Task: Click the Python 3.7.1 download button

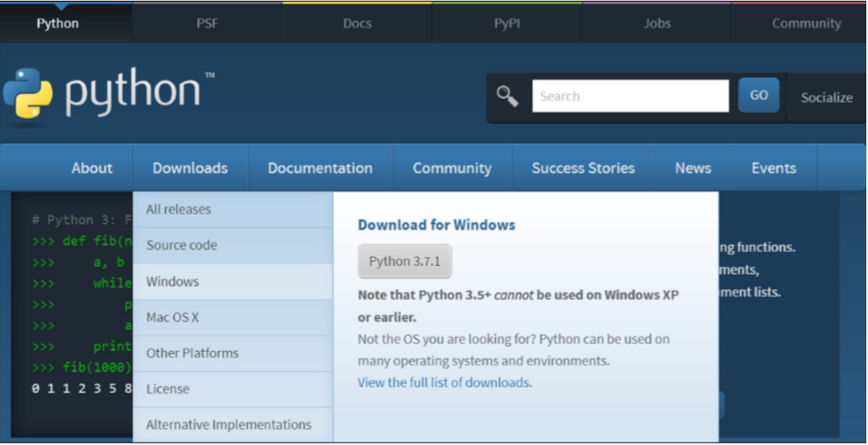Action: pyautogui.click(x=405, y=261)
